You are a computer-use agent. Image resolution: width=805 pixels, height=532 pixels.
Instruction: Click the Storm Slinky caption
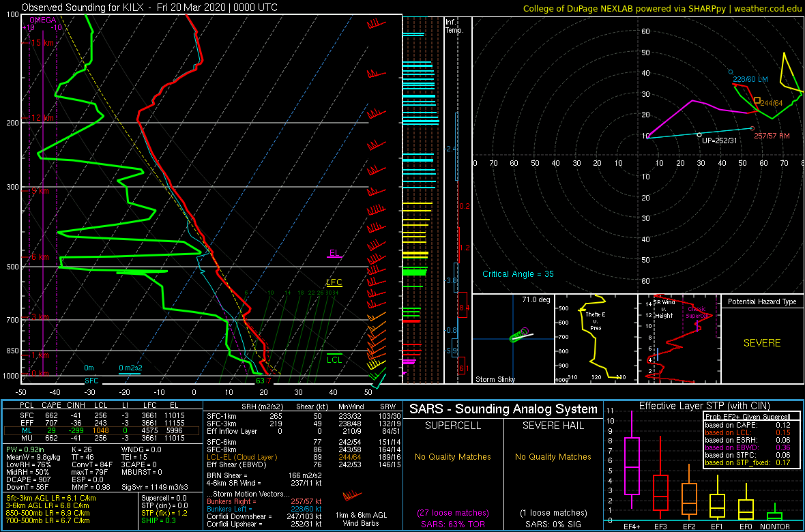pos(497,379)
